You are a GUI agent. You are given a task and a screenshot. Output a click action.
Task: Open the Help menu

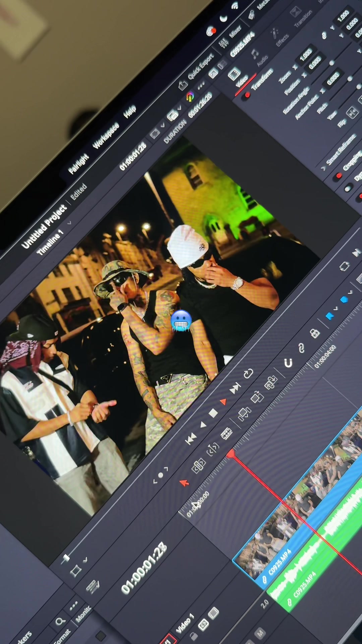tap(130, 111)
